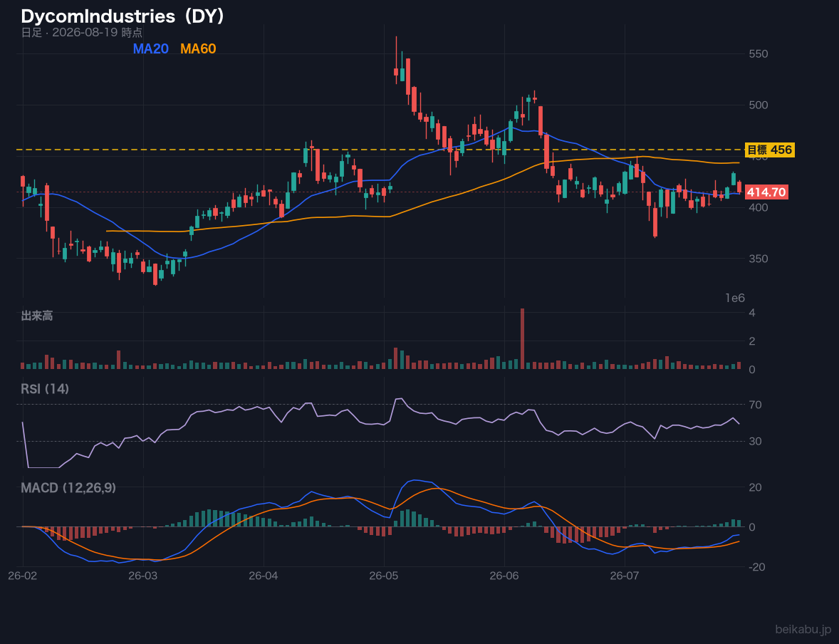Image resolution: width=839 pixels, height=644 pixels.
Task: Click the 350 price axis label
Action: click(759, 259)
